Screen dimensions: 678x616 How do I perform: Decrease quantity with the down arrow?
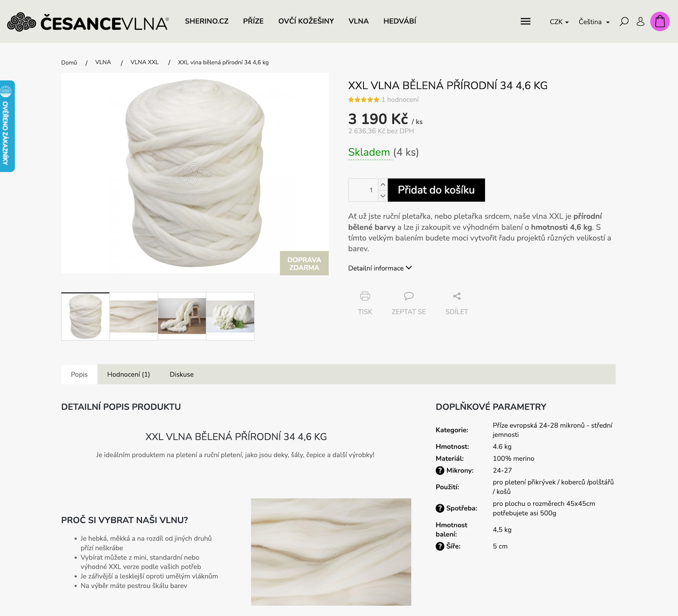383,196
